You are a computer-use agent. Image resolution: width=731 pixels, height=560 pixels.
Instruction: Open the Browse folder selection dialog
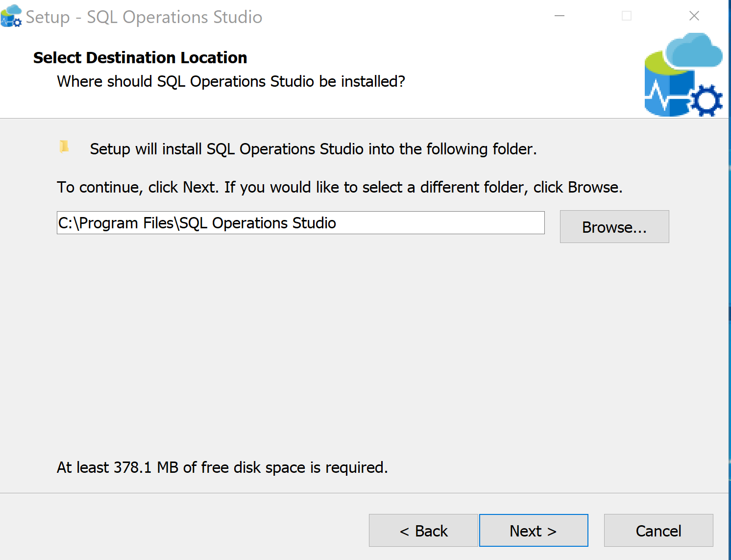614,227
